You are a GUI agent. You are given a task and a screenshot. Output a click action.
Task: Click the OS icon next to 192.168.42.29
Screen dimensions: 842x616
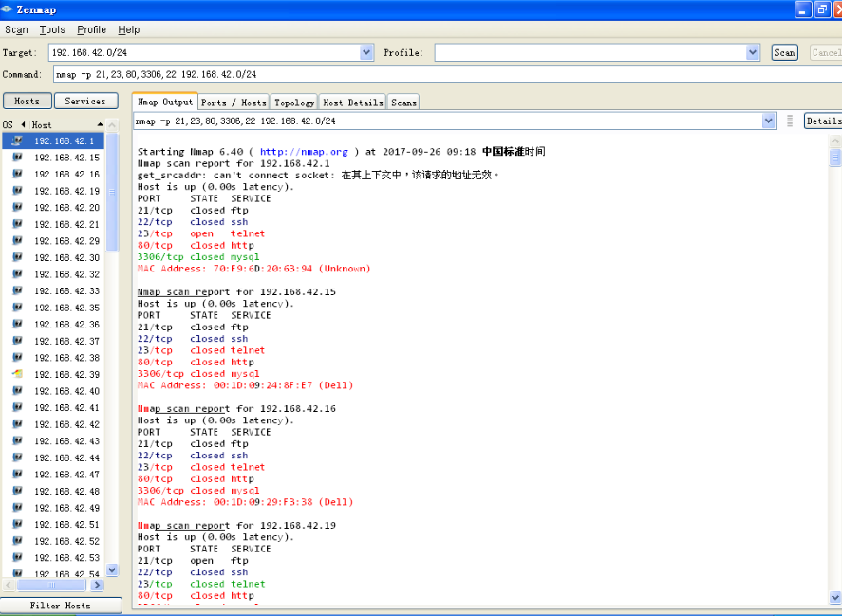pos(16,241)
